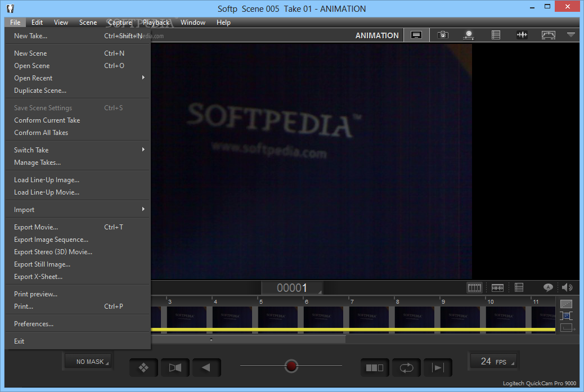Choose Load Line-Up Movie...
The image size is (584, 392).
coord(78,192)
